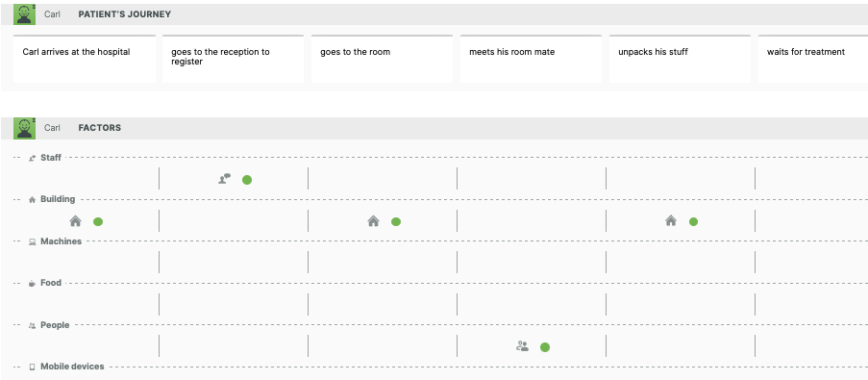The image size is (868, 380).
Task: Click the small Staff label icon
Action: click(x=32, y=159)
